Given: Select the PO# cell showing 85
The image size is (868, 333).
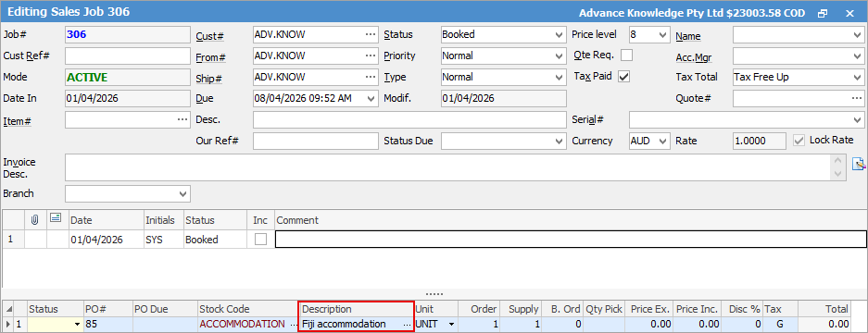Looking at the screenshot, I should pyautogui.click(x=108, y=324).
